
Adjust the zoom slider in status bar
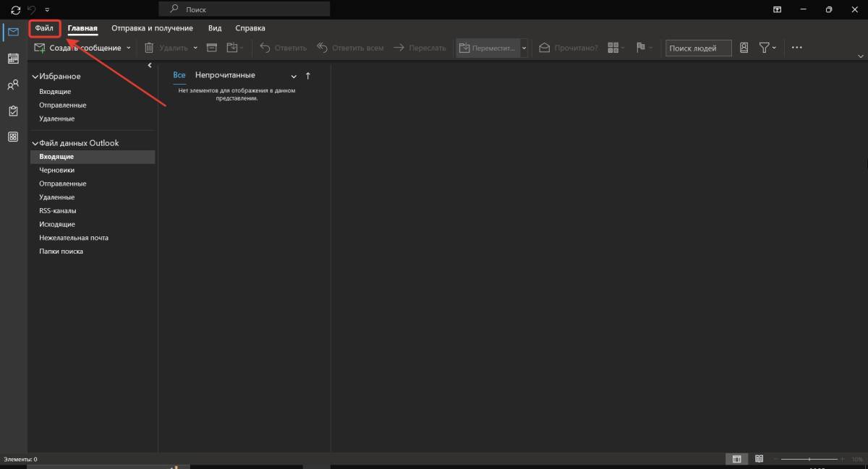coord(809,459)
